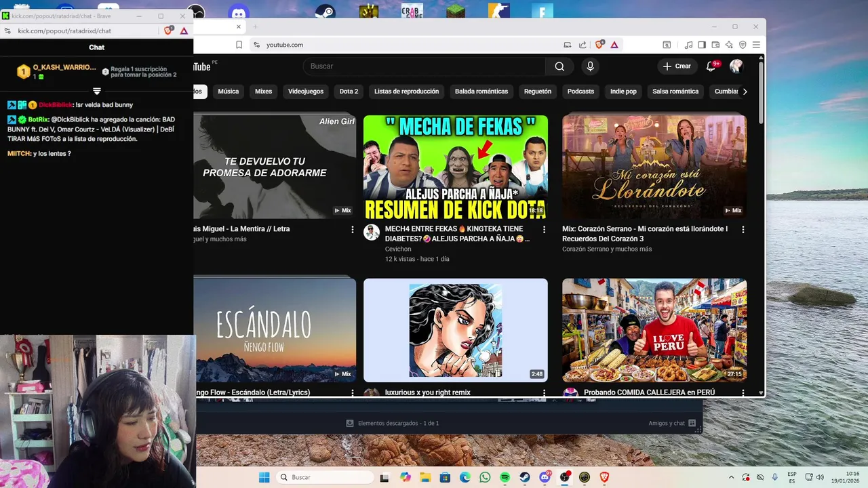Viewport: 868px width, 488px height.
Task: Open Leo AI sparkle icon
Action: [729, 45]
